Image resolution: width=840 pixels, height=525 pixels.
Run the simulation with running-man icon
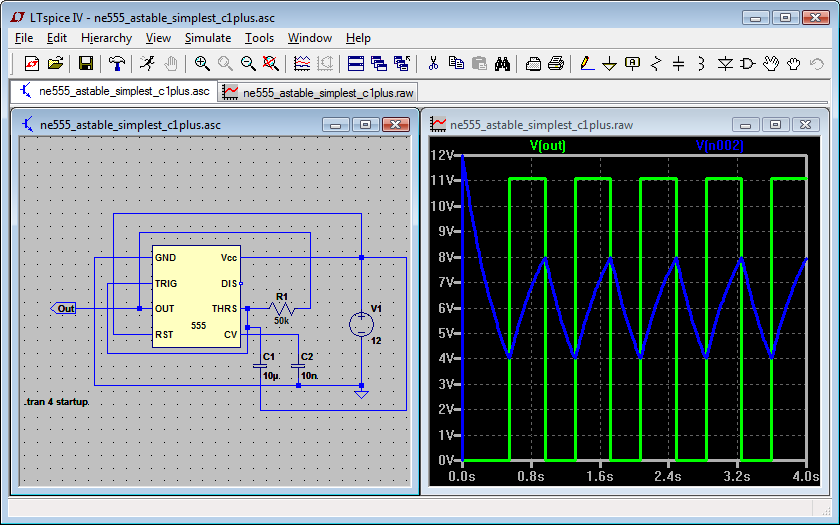tap(147, 64)
